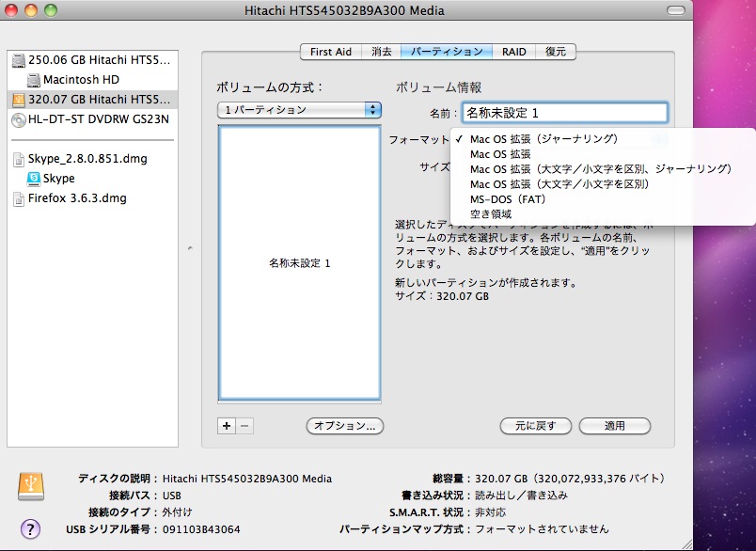756x551 pixels.
Task: Choose 空き領域 free space option
Action: coord(491,214)
